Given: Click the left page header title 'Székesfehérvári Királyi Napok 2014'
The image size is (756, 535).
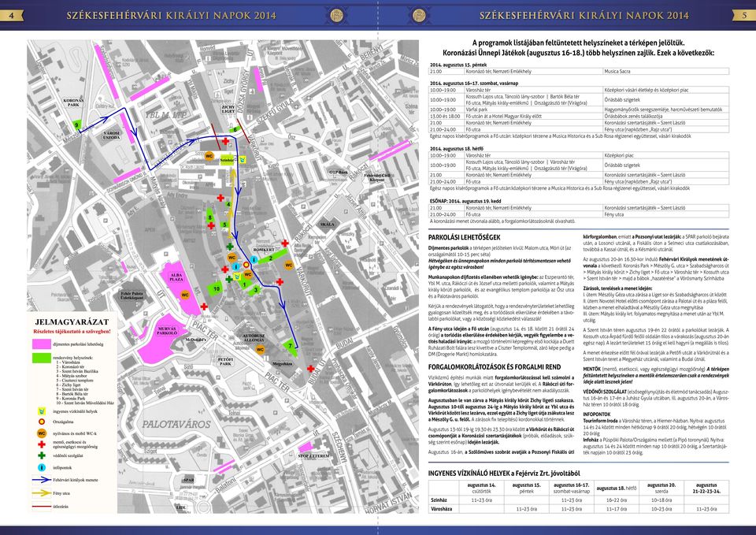Looking at the screenshot, I should point(171,15).
